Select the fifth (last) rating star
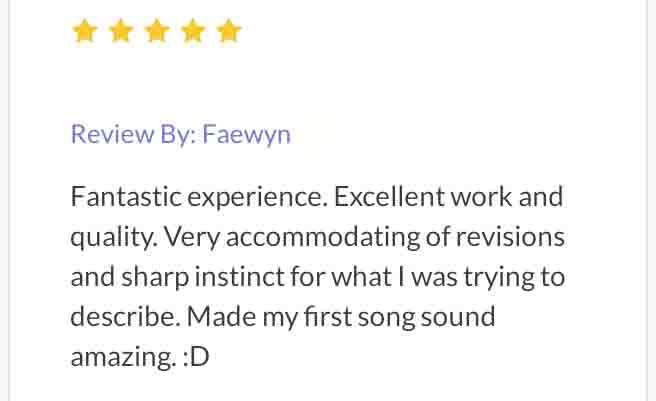This screenshot has width=656, height=401. [229, 31]
